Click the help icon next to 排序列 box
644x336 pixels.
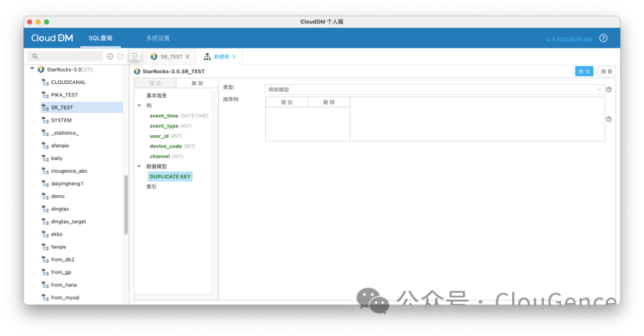(x=609, y=119)
